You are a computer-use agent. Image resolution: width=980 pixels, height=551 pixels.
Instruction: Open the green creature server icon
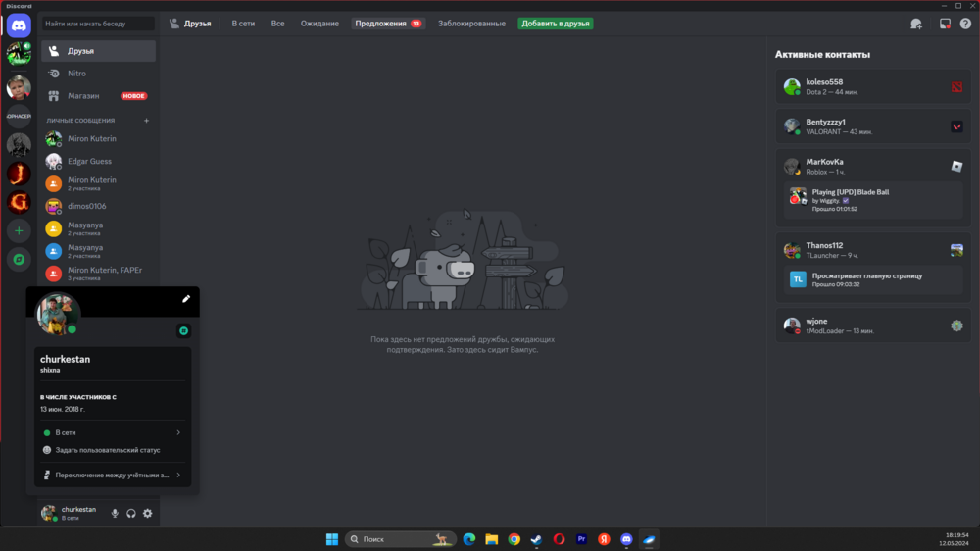pos(19,54)
